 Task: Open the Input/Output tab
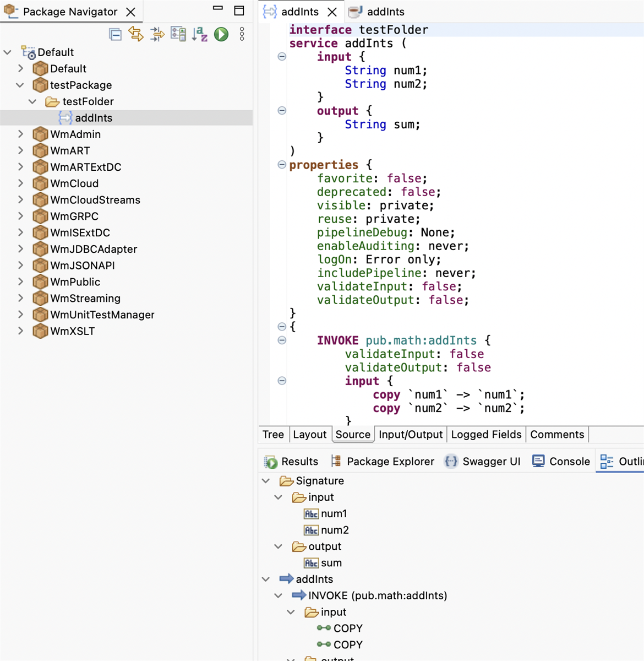pos(411,435)
